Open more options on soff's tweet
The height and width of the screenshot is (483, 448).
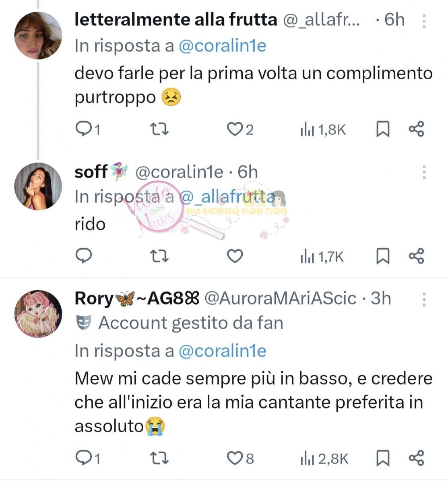(424, 172)
